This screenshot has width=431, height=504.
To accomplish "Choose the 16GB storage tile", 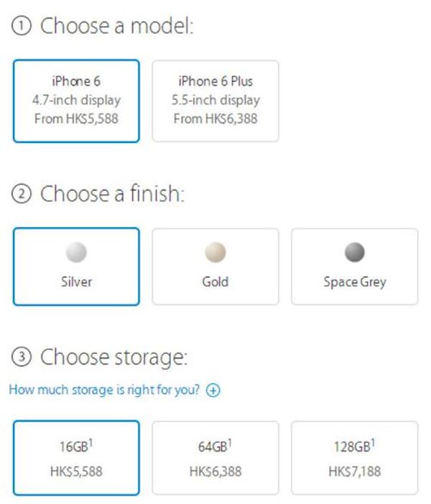I will 76,458.
